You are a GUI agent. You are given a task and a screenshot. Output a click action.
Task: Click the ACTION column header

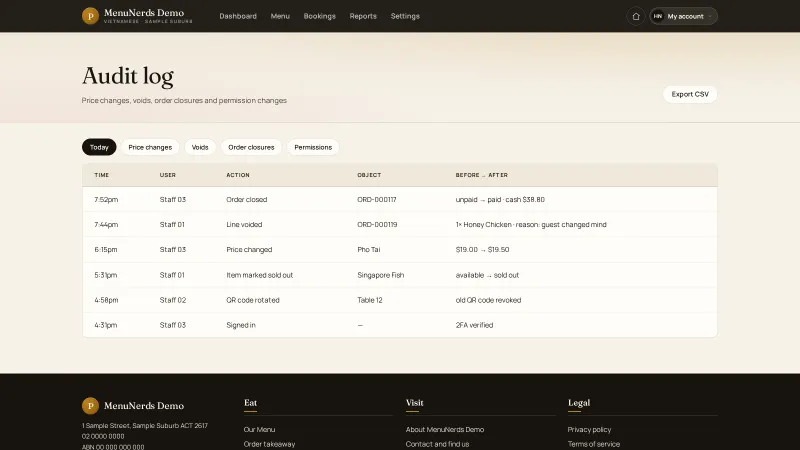tap(238, 175)
